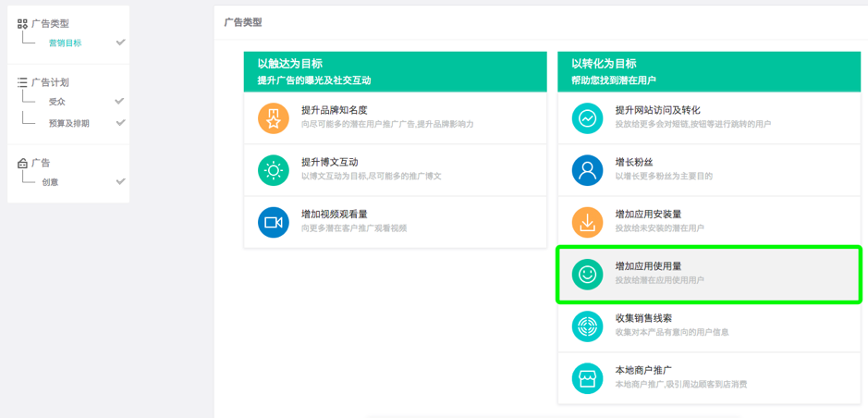Click the teal storefront icon for 本地商户推广
Screen dimensions: 868x418
(x=587, y=378)
